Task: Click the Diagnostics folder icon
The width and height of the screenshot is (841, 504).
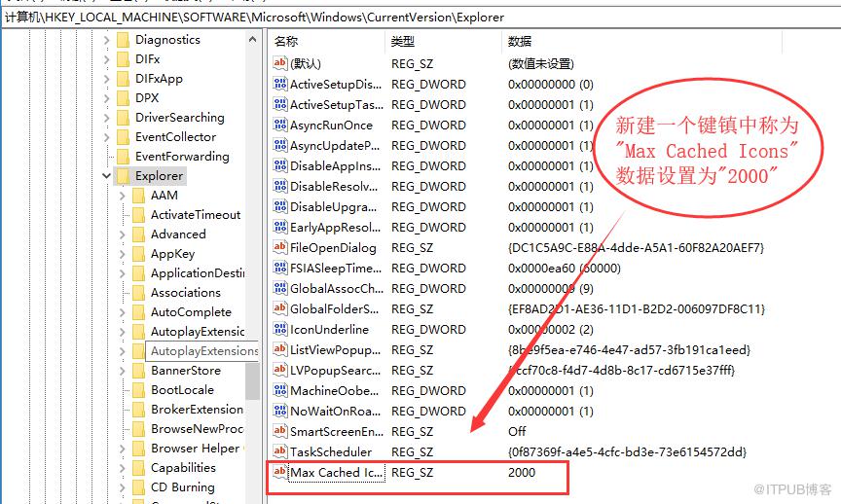Action: (123, 40)
